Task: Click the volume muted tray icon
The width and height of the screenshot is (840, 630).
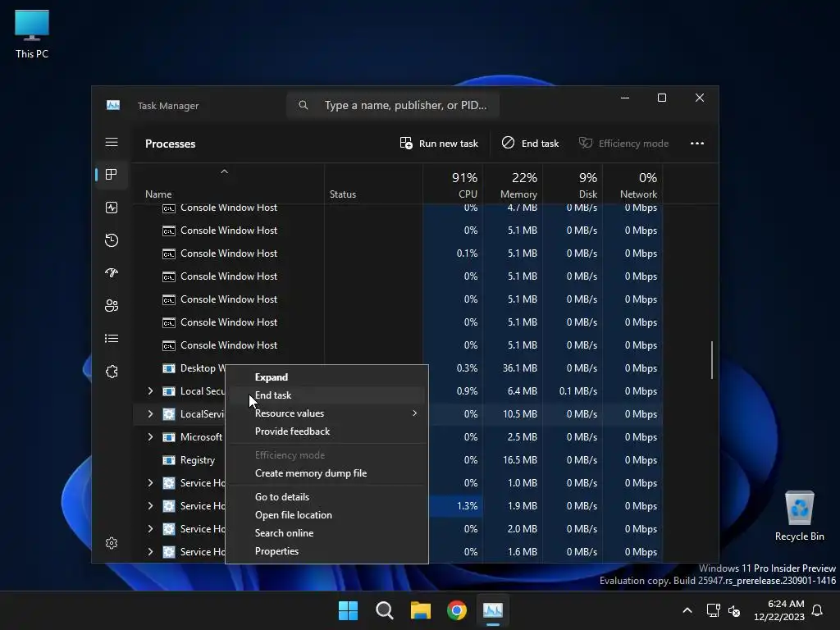Action: (x=734, y=610)
